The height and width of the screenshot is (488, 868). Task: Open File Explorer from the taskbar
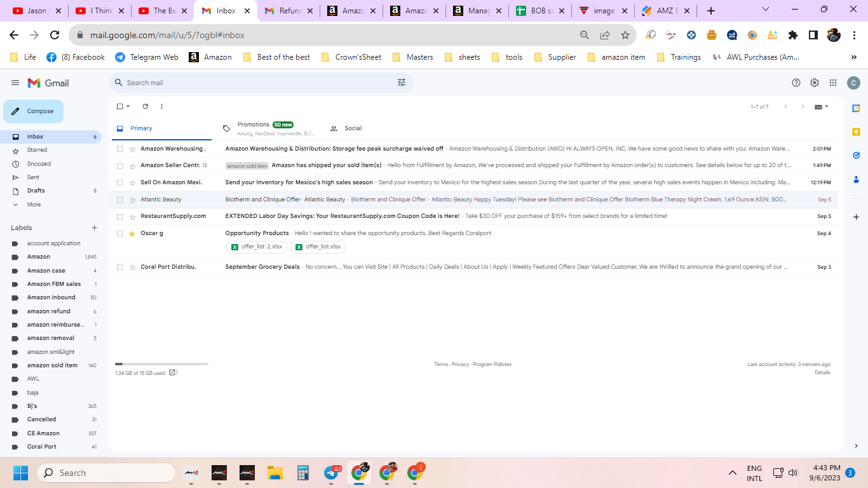tap(275, 473)
